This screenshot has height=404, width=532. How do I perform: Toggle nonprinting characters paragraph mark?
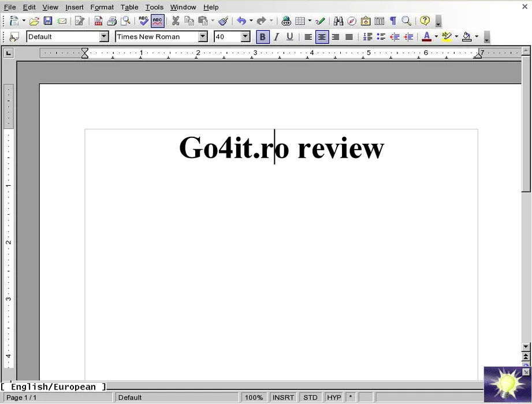[x=393, y=21]
